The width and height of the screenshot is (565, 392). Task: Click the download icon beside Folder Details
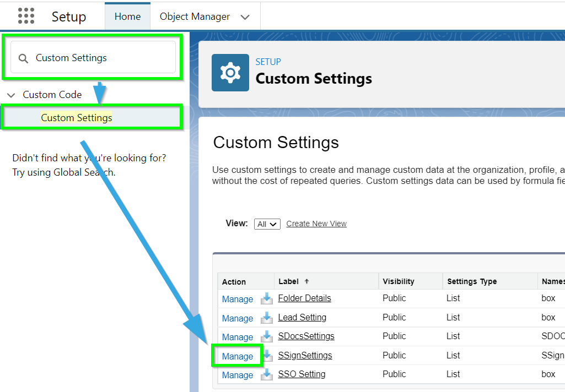pyautogui.click(x=267, y=298)
